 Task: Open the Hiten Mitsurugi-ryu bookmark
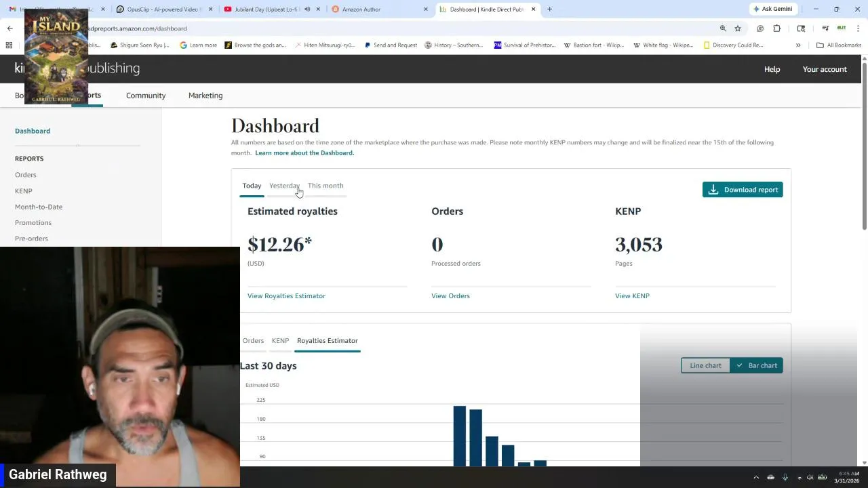325,45
